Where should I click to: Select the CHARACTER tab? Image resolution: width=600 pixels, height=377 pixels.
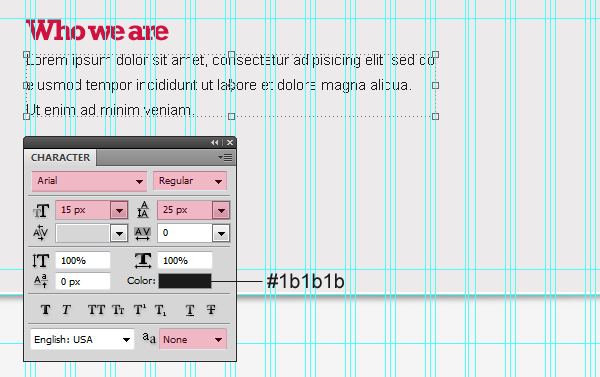60,158
